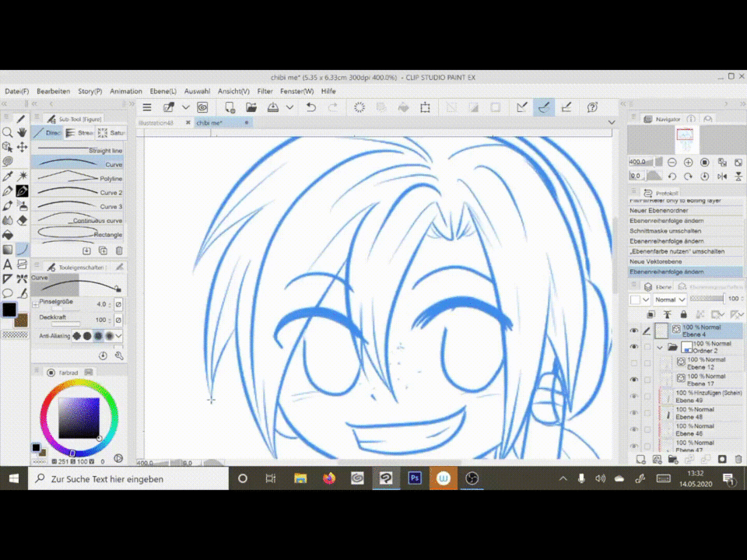Choose the Hand move tool
This screenshot has width=747, height=560.
[22, 133]
